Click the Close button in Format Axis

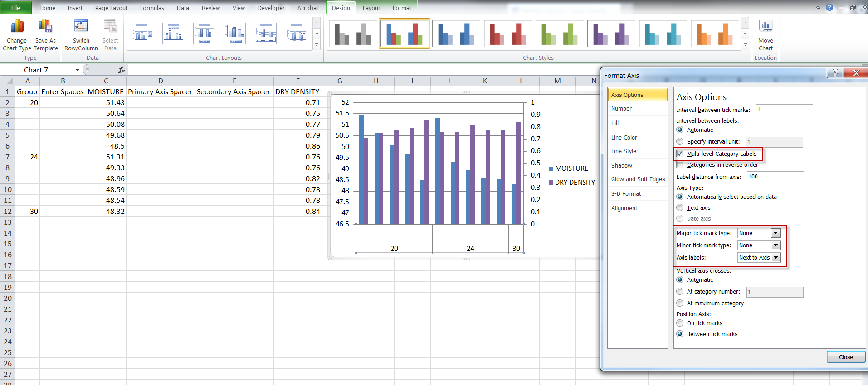click(845, 357)
